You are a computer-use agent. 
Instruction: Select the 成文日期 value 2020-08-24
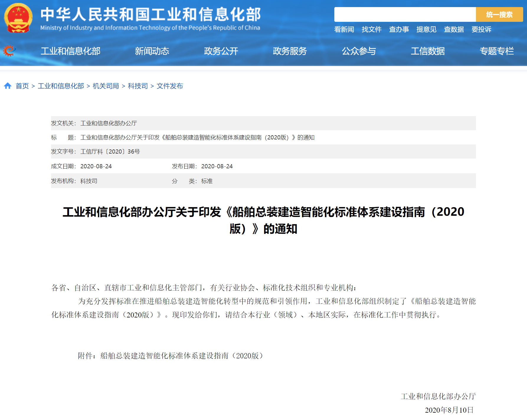pyautogui.click(x=96, y=166)
